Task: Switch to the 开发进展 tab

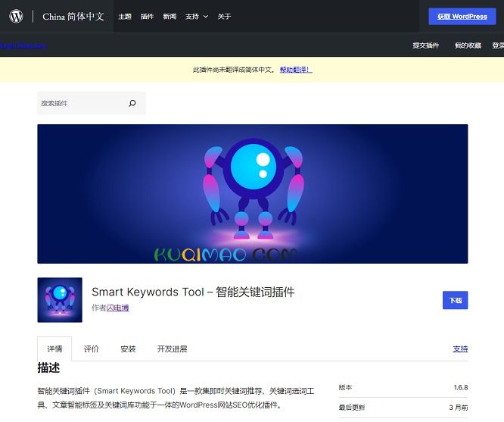Action: pyautogui.click(x=173, y=349)
